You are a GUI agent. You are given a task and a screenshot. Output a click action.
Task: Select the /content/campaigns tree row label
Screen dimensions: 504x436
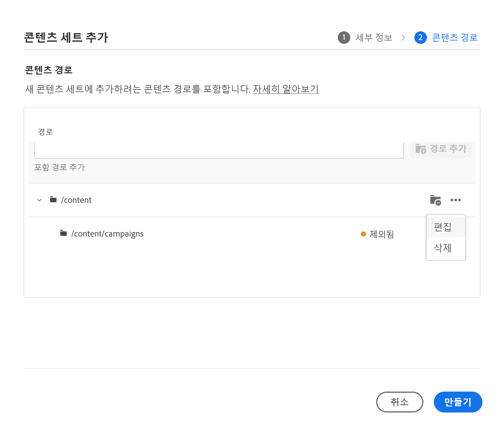click(x=107, y=234)
